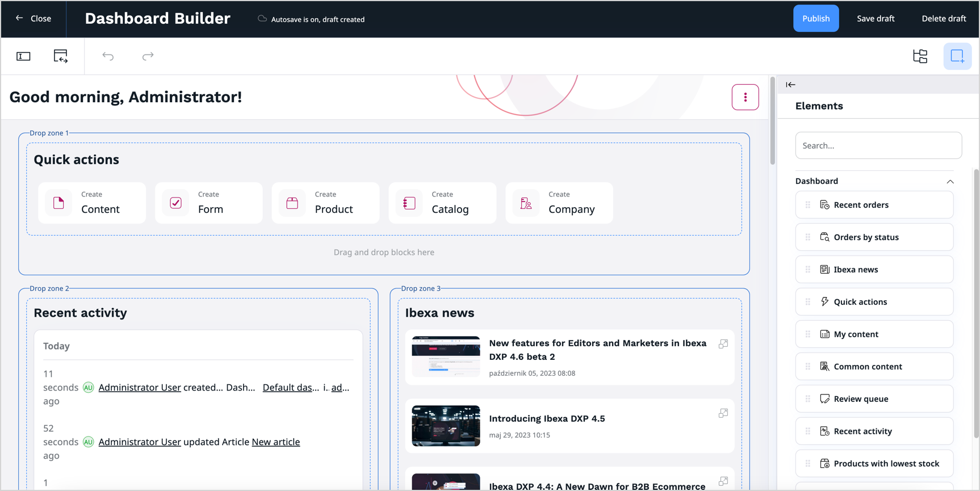Collapse the Elements sidebar with arrow icon

click(x=790, y=85)
